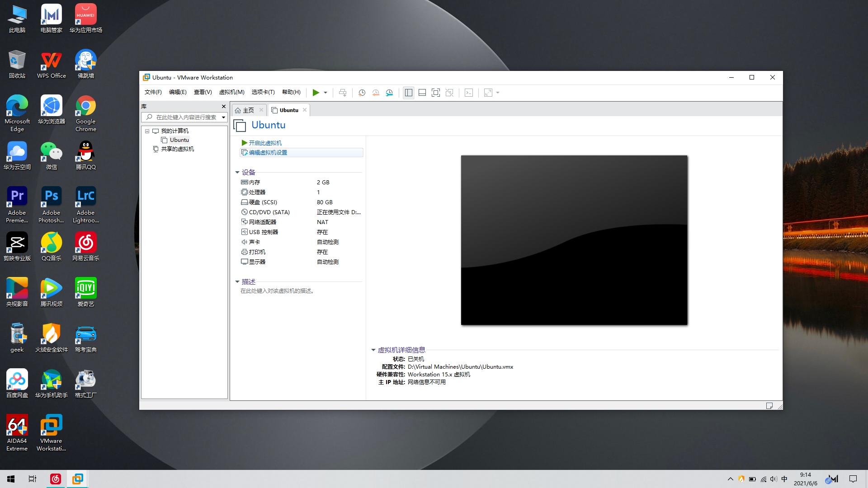Select the 百度网盘 desktop icon
The image size is (868, 488).
click(x=17, y=383)
